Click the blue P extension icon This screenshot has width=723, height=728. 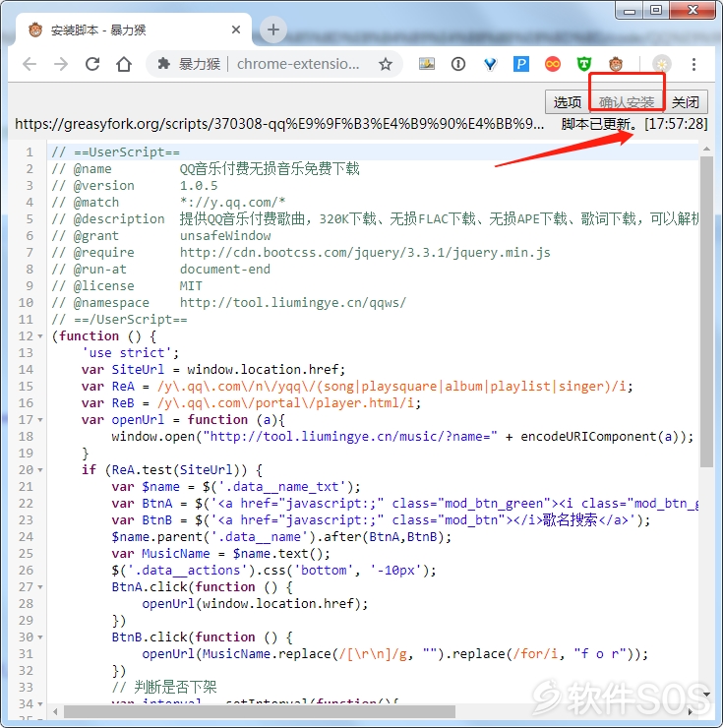[521, 64]
